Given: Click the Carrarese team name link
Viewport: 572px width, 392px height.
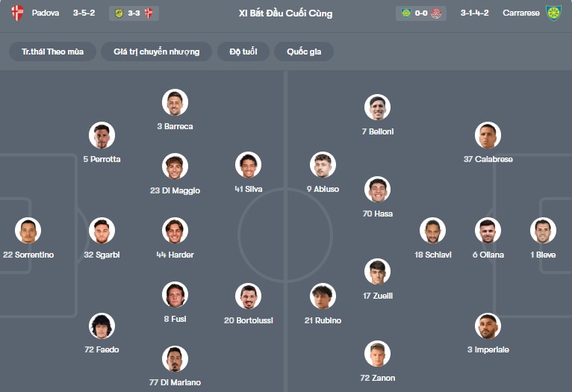Looking at the screenshot, I should 521,13.
